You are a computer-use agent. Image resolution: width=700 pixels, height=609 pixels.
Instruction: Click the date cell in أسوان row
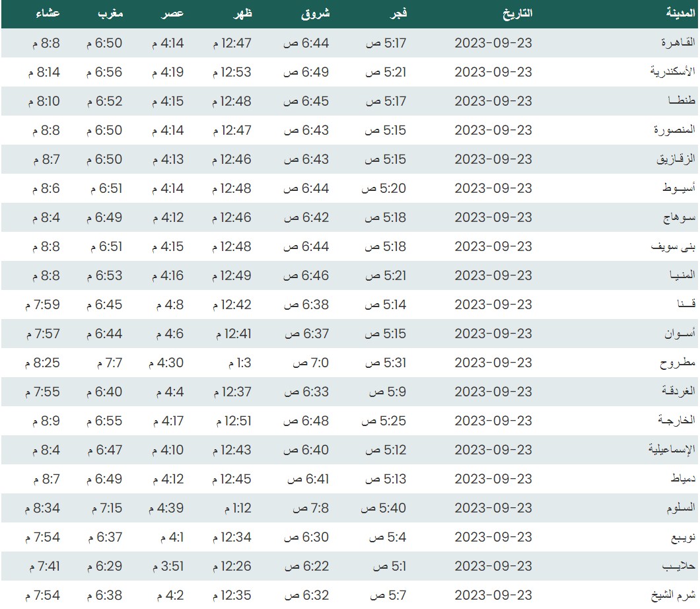493,334
